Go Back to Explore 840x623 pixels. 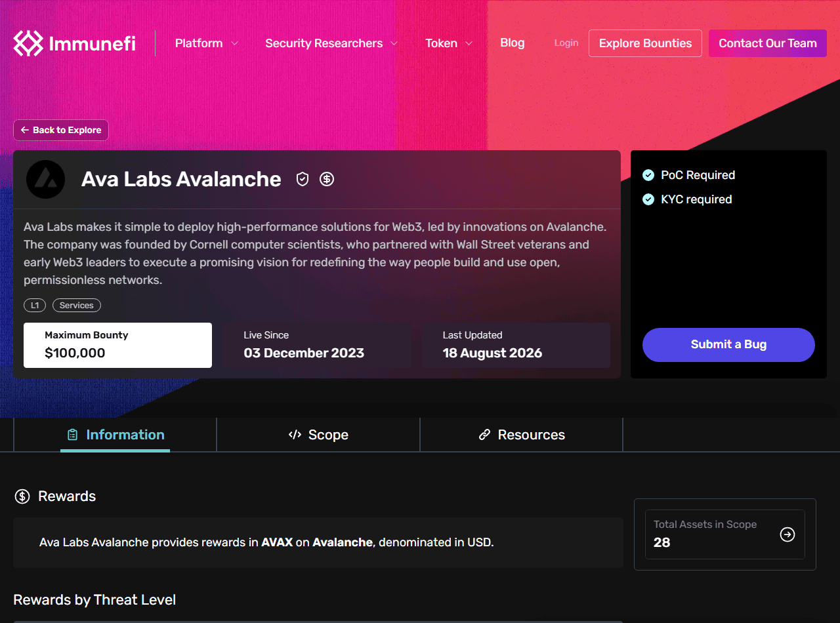point(61,130)
